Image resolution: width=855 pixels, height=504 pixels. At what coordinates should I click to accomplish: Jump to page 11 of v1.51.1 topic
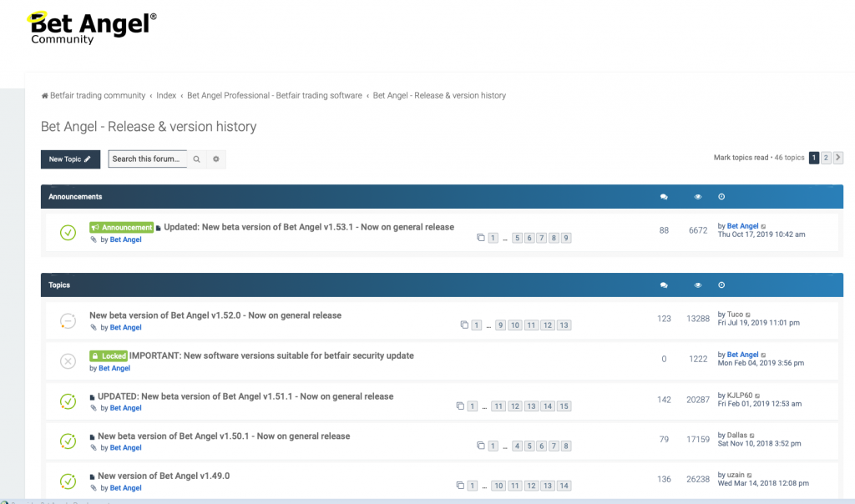(x=498, y=406)
